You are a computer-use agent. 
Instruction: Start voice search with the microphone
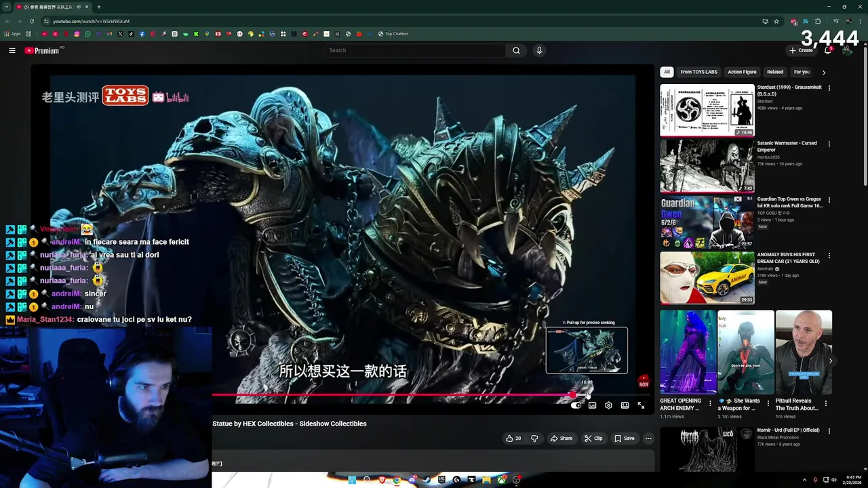tap(539, 50)
